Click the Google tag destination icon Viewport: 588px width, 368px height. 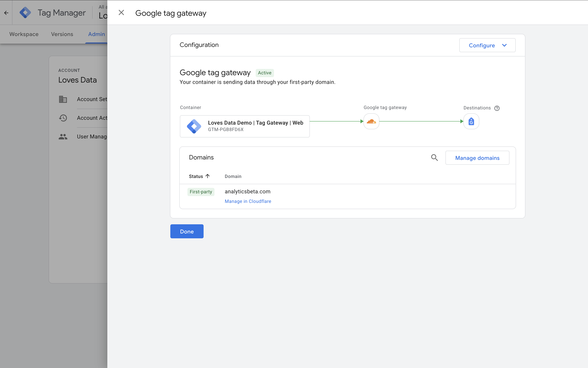coord(471,121)
